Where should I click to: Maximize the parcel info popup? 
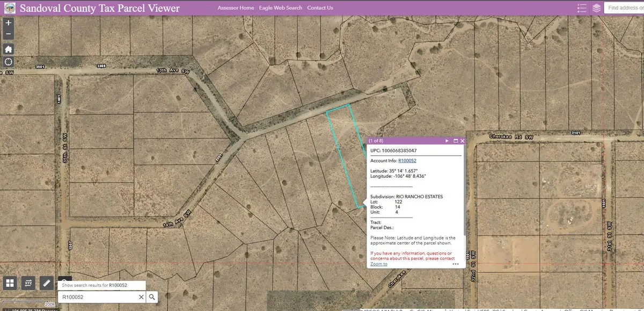click(x=456, y=141)
